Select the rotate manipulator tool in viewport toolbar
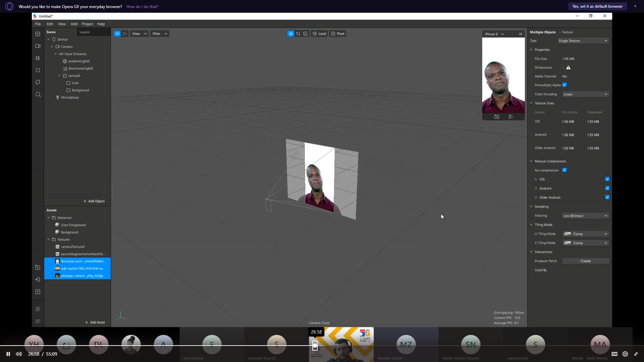Image resolution: width=644 pixels, height=362 pixels. coord(298,34)
